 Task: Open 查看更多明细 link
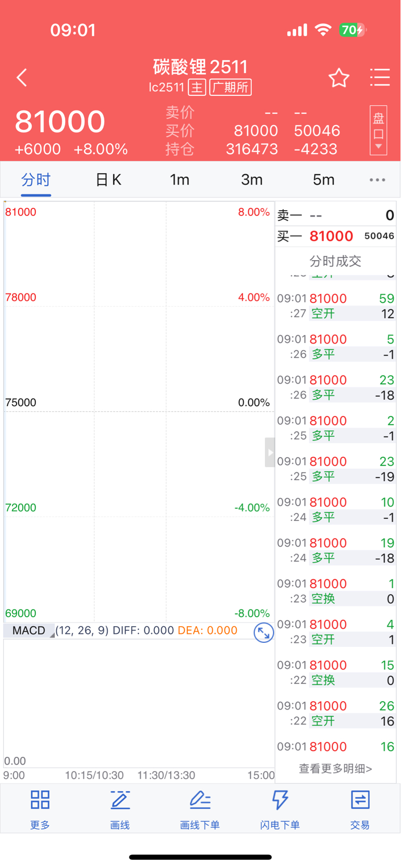click(335, 768)
